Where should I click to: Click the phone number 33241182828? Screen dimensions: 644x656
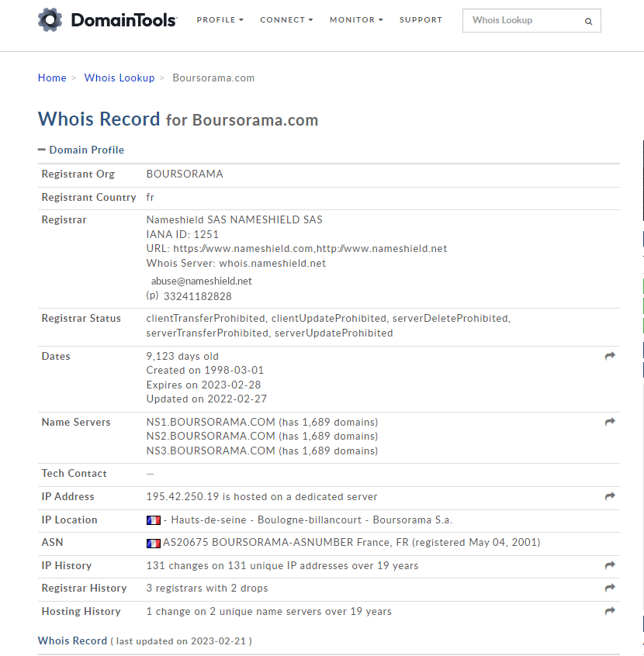(198, 296)
